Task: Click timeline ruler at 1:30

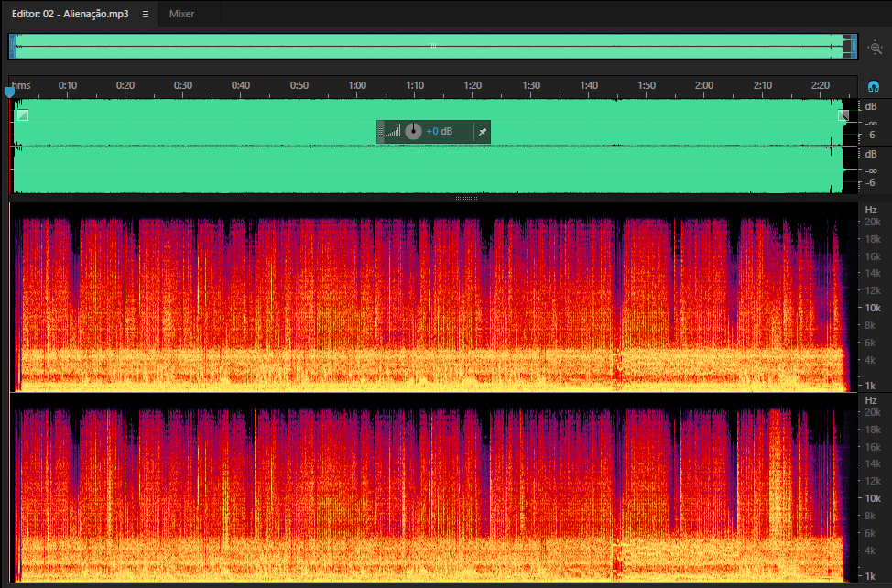Action: point(531,85)
